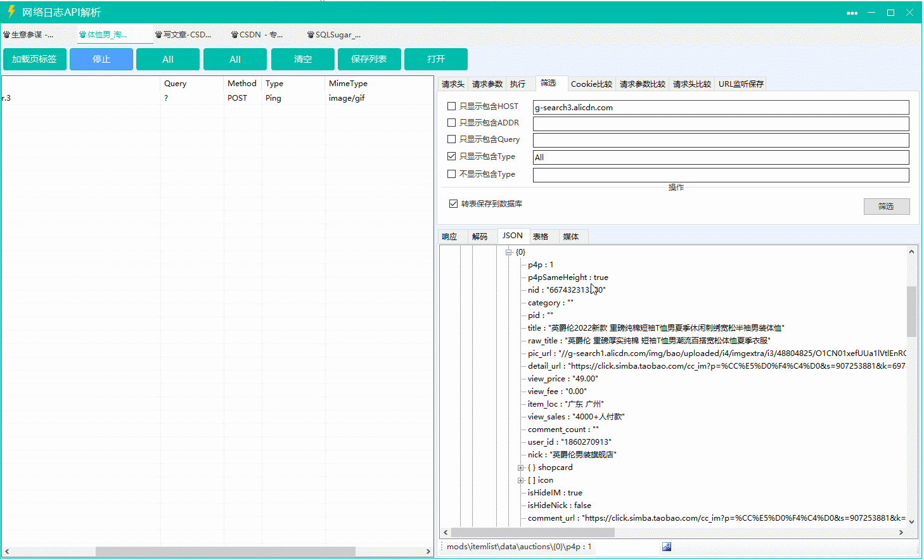The width and height of the screenshot is (924, 560).
Task: Toggle 只显示包含Query checkbox
Action: (452, 139)
